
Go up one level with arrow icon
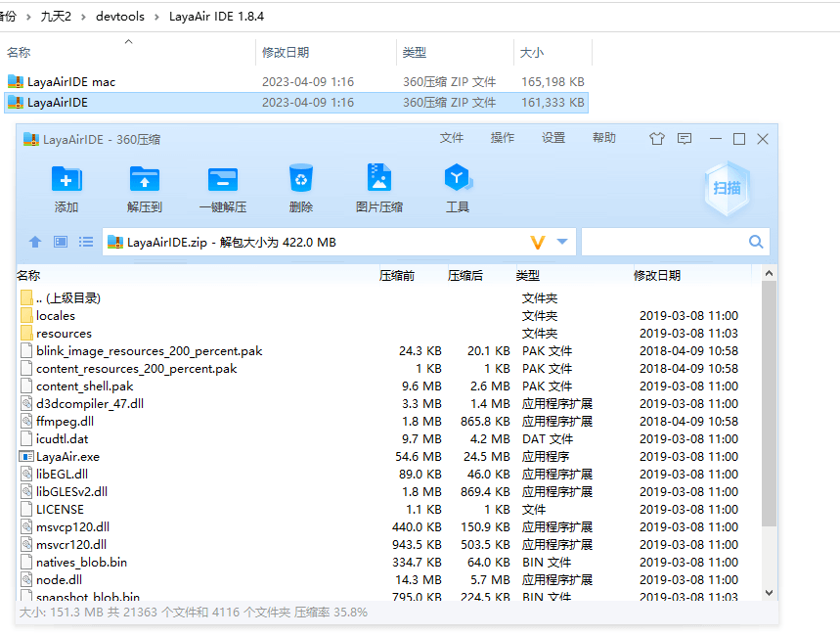click(x=35, y=242)
